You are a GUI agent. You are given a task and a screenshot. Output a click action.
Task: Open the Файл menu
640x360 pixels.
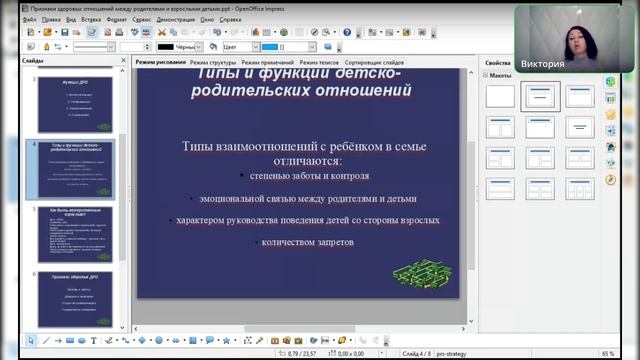29,20
